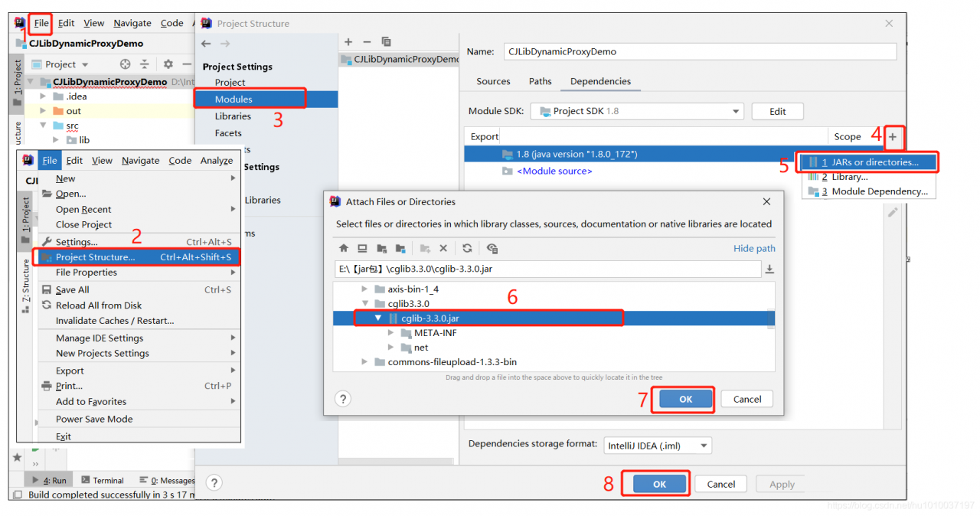980x516 pixels.
Task: Toggle show hidden files icon in Attach dialog
Action: click(492, 248)
